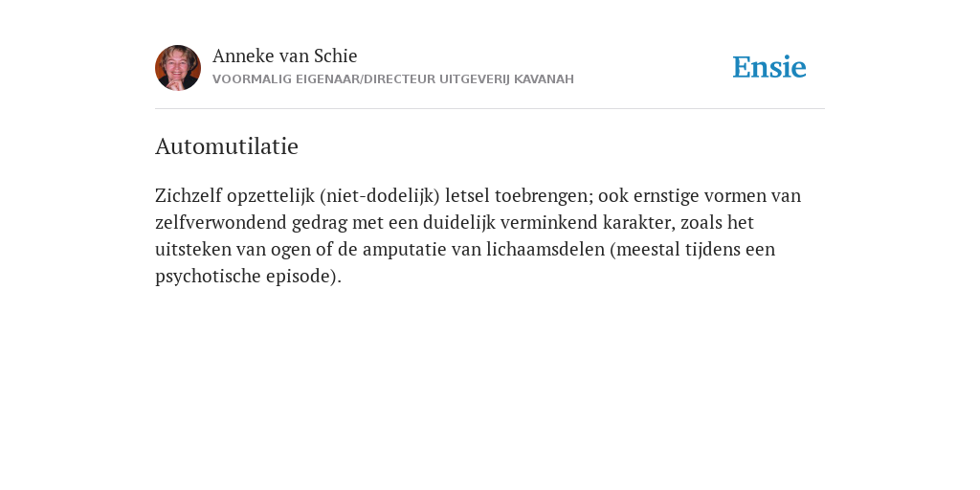The image size is (980, 490).
Task: Click the word 'KAVANAH' in the subtitle
Action: [x=544, y=79]
